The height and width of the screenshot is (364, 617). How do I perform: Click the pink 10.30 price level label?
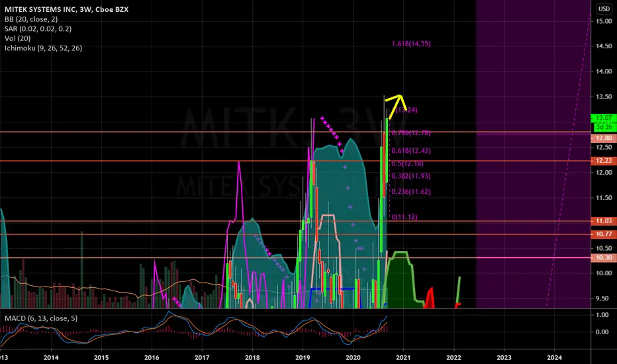(x=604, y=257)
